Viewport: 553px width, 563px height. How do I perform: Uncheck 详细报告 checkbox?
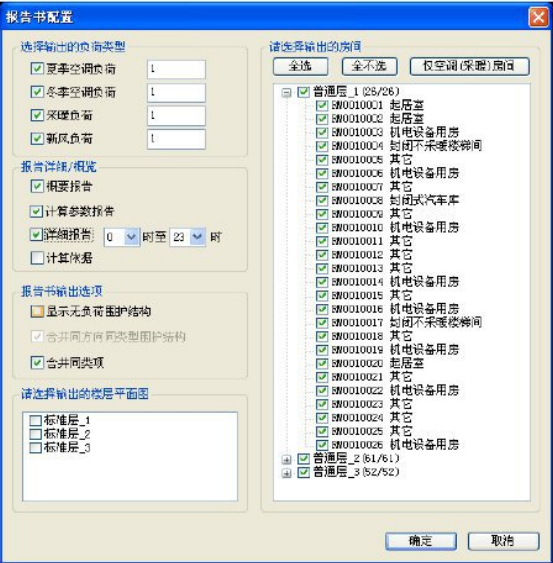[36, 235]
